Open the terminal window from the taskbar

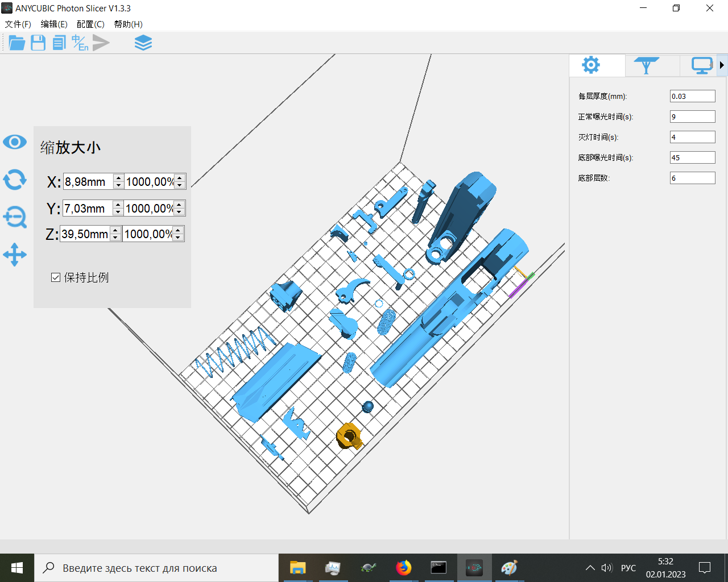click(x=439, y=568)
